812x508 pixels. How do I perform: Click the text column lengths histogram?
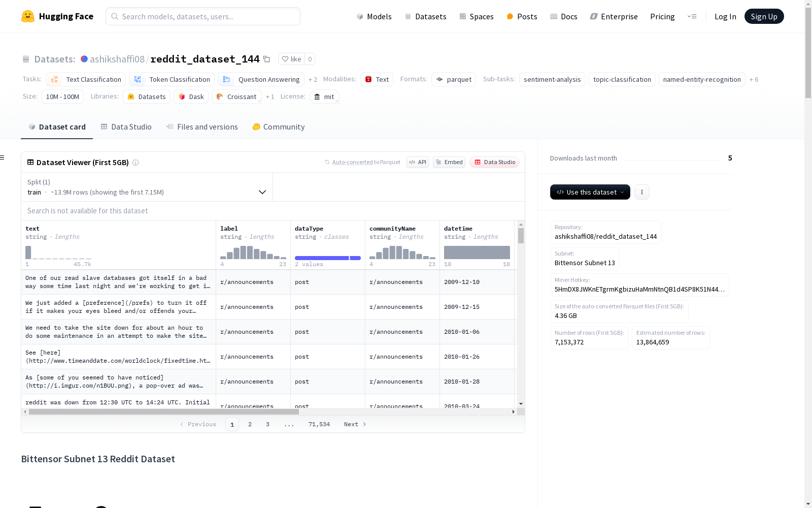58,252
